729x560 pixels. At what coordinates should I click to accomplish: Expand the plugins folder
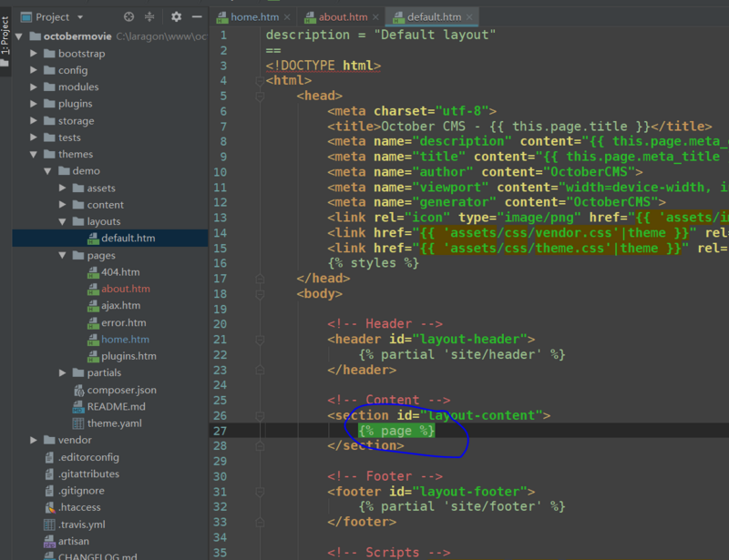(34, 104)
